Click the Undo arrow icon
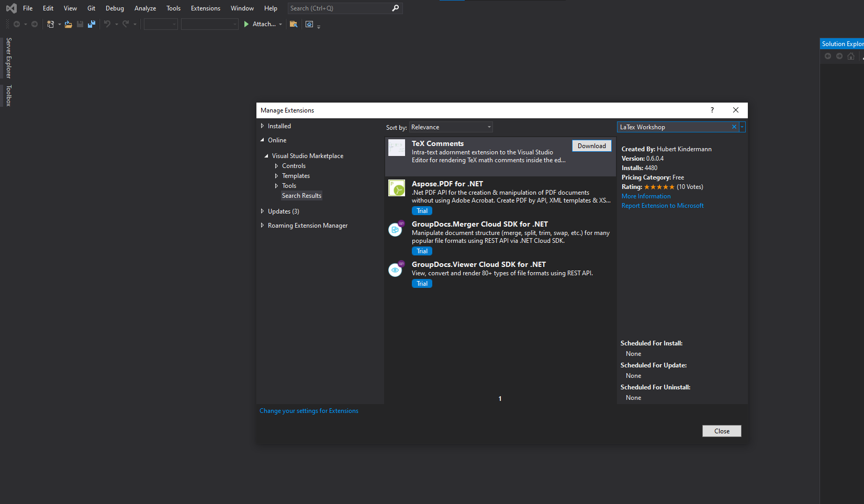Viewport: 864px width, 504px height. pyautogui.click(x=107, y=24)
